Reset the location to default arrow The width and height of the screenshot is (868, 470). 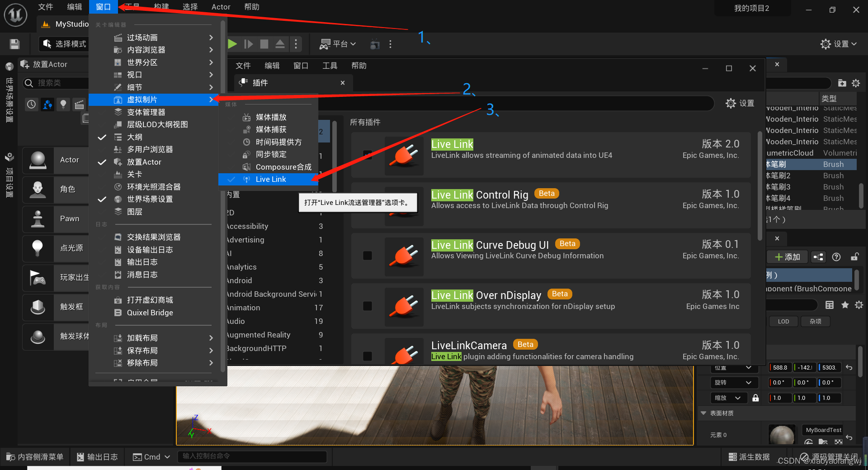pos(849,368)
